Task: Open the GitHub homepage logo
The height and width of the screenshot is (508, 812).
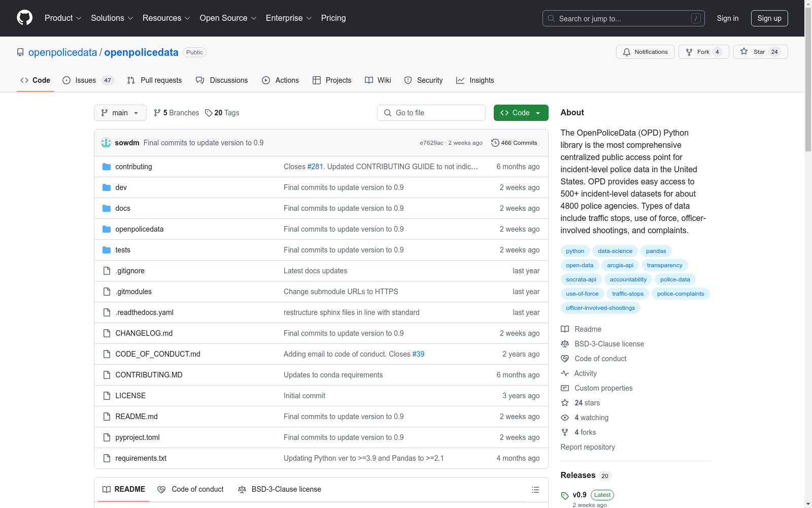Action: point(24,18)
